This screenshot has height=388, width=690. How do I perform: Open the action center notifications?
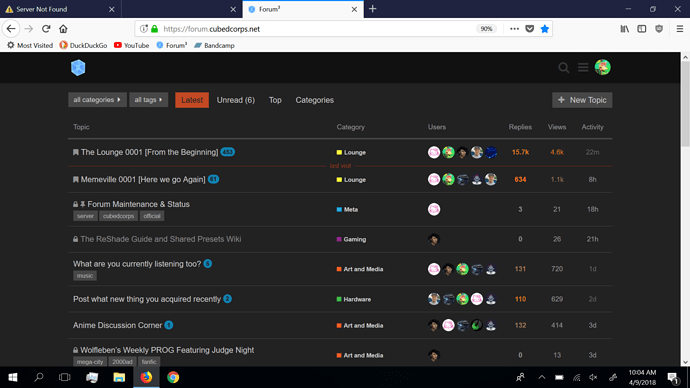672,377
